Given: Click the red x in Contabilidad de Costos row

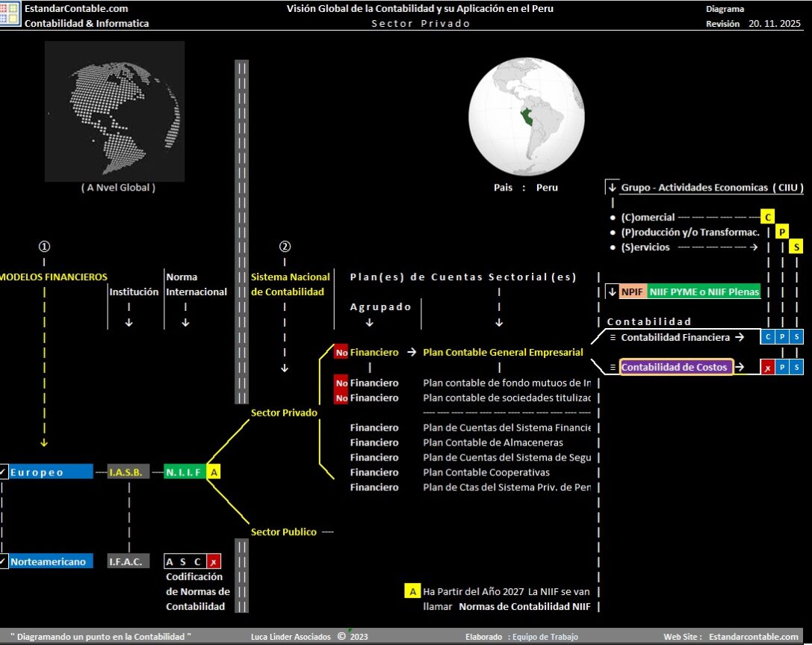Looking at the screenshot, I should (766, 368).
